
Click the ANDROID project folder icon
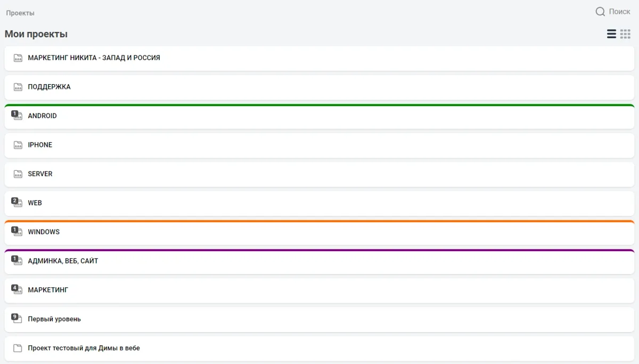click(x=18, y=116)
